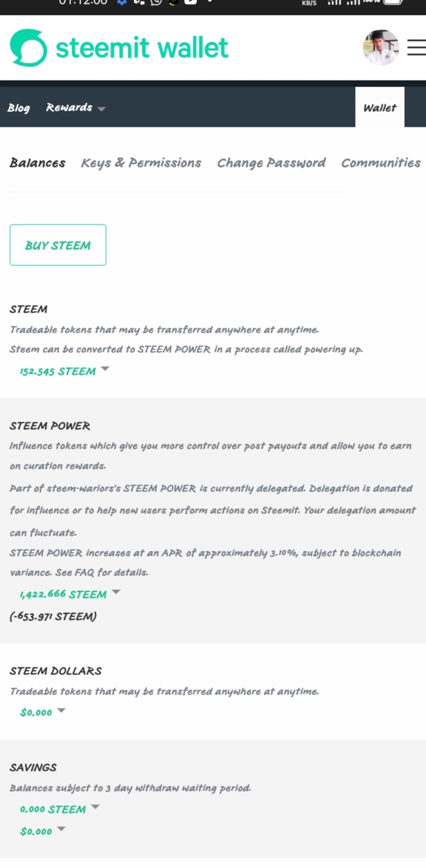
Task: Open the hamburger menu icon
Action: [x=417, y=47]
